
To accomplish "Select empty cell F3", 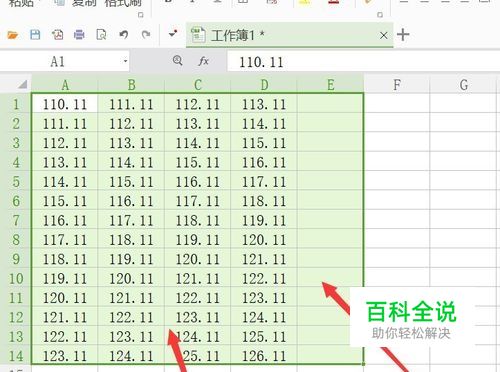I will click(397, 143).
